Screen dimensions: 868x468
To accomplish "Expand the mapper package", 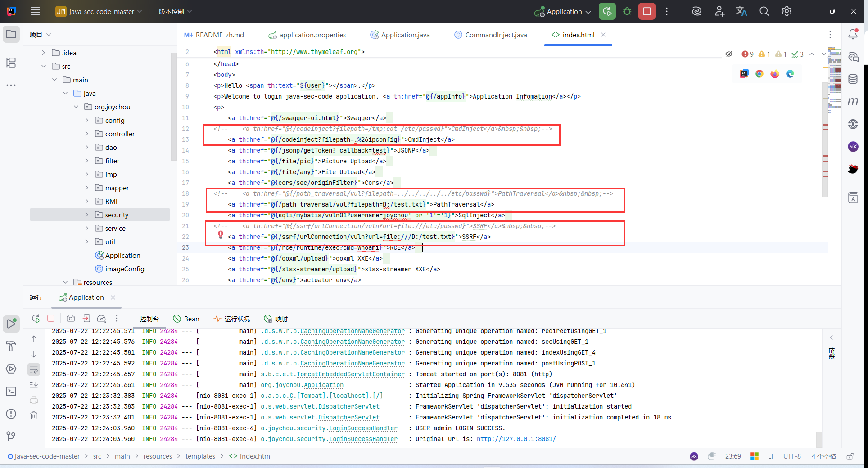I will (x=86, y=188).
